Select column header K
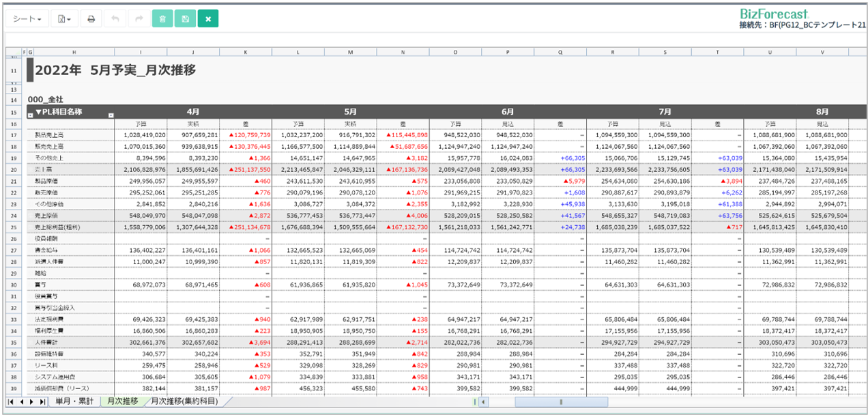The width and height of the screenshot is (868, 415). 246,52
